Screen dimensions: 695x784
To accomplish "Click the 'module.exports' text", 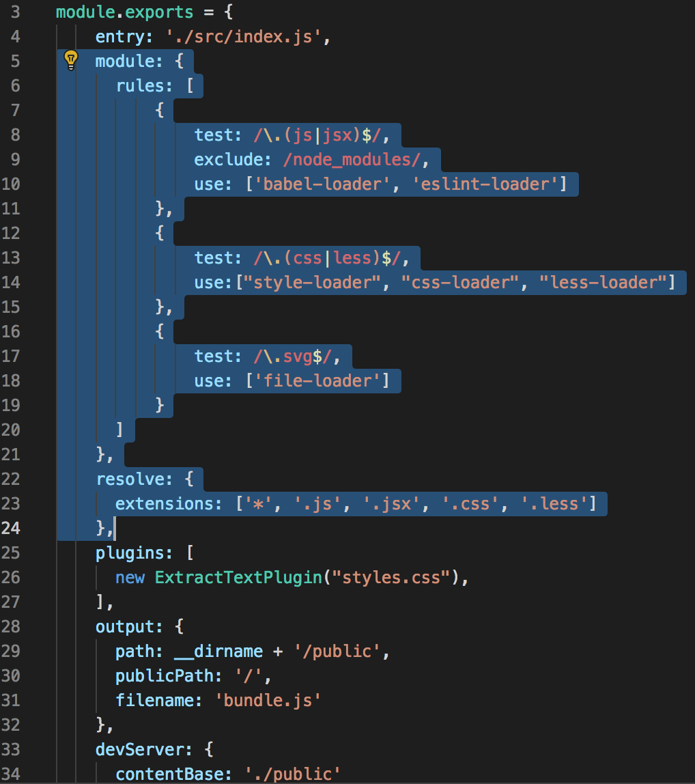I will click(124, 12).
